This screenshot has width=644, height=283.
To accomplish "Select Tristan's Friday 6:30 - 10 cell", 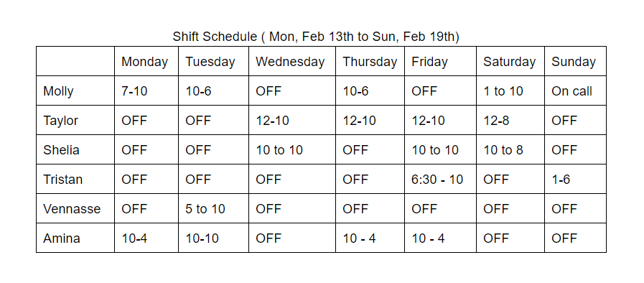I will point(440,180).
